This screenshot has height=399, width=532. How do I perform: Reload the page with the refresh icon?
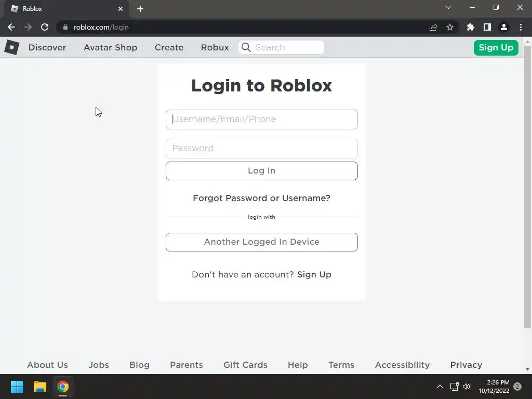[45, 27]
